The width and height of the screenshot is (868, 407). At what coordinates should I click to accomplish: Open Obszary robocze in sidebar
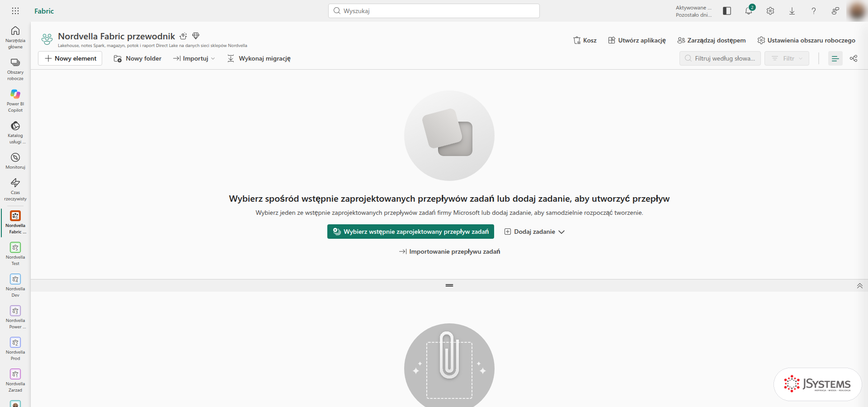click(x=15, y=69)
